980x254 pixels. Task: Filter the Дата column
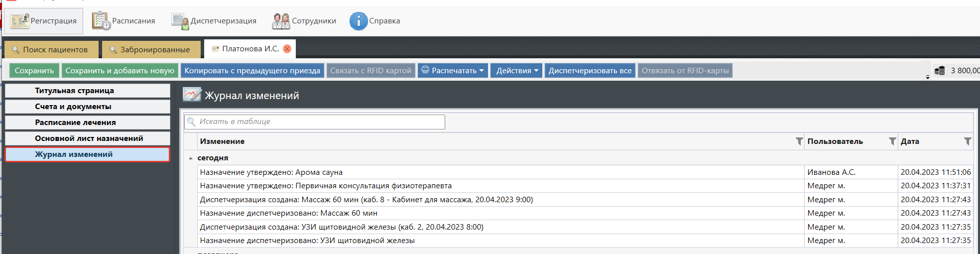[967, 141]
